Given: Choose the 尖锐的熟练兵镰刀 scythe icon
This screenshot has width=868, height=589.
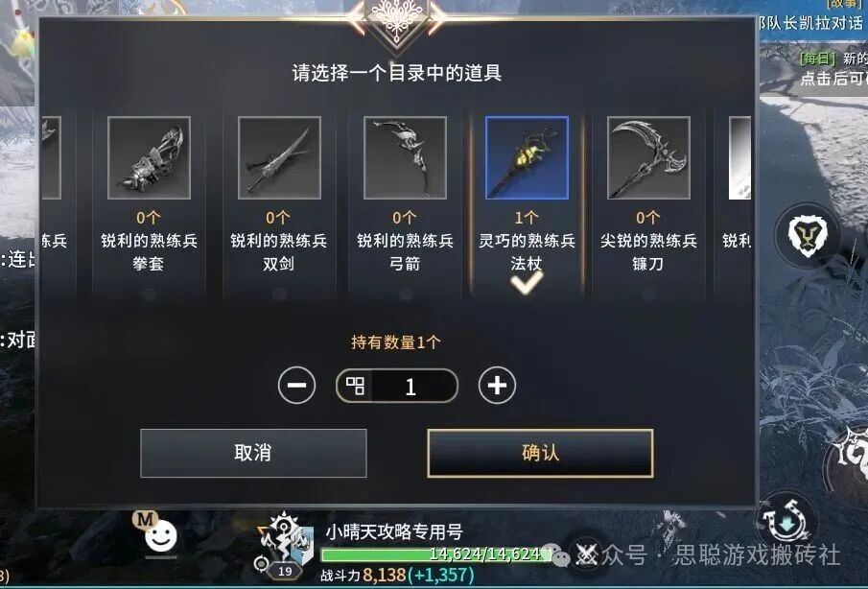Looking at the screenshot, I should [x=648, y=157].
